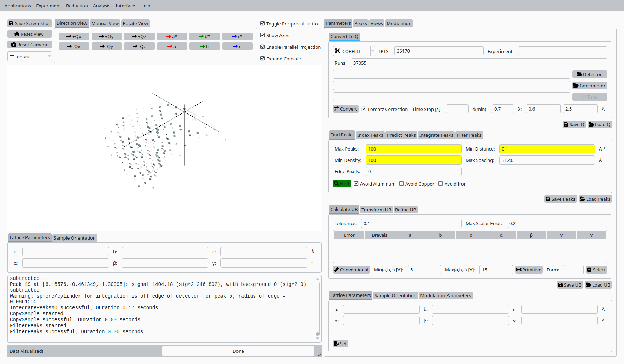
Task: Orient view along green b* arrow
Action: 205,36
